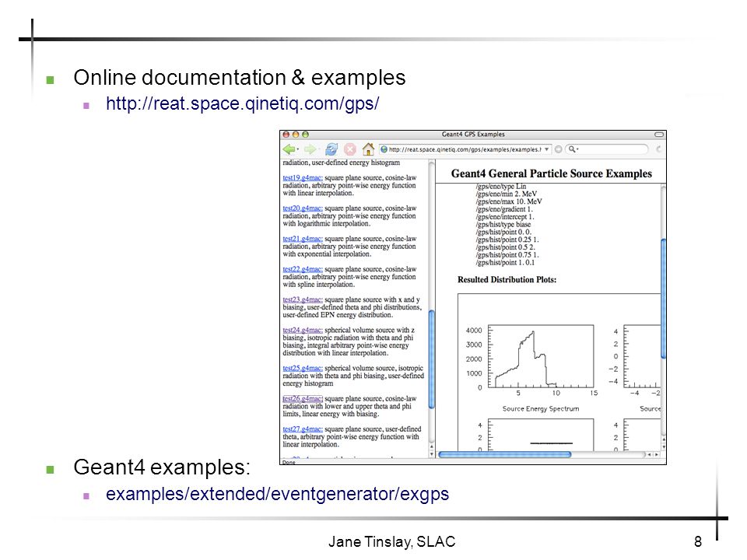This screenshot has width=747, height=560.
Task: Click the browser Forward arrow icon
Action: [310, 149]
